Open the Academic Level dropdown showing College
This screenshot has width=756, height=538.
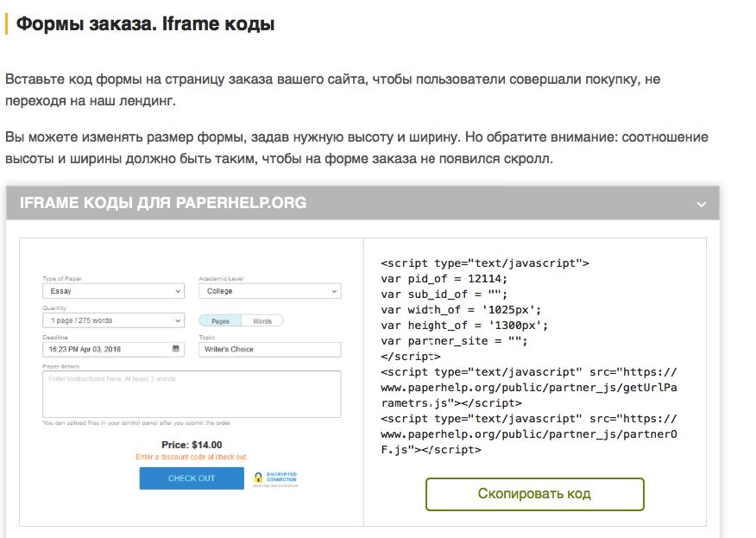(270, 291)
